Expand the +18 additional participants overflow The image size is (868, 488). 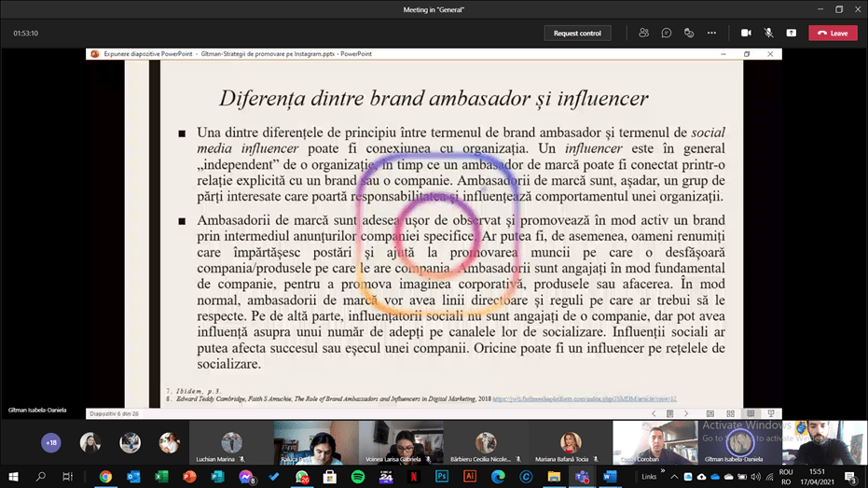click(x=50, y=442)
